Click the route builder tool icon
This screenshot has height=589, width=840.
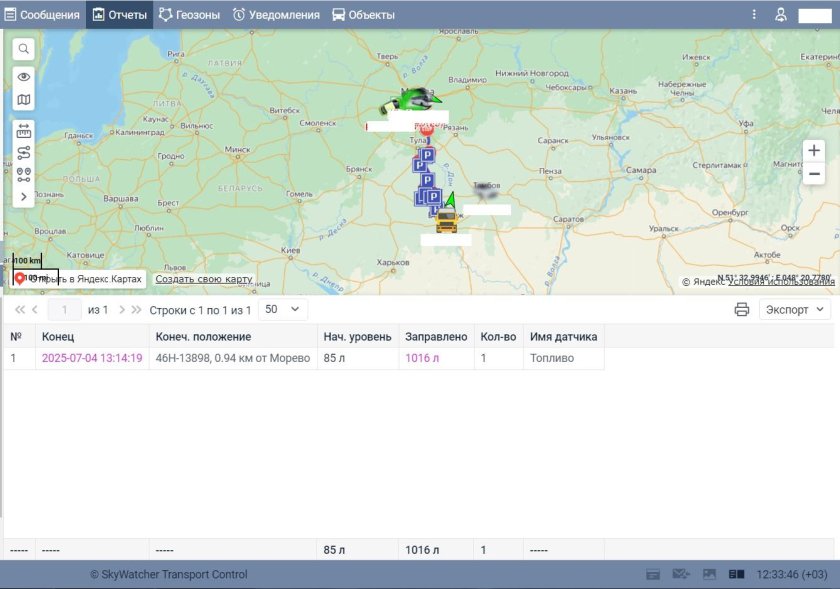(24, 153)
